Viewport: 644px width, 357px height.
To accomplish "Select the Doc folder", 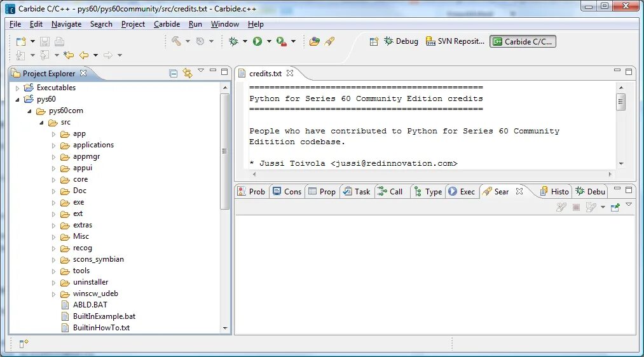I will pyautogui.click(x=79, y=191).
